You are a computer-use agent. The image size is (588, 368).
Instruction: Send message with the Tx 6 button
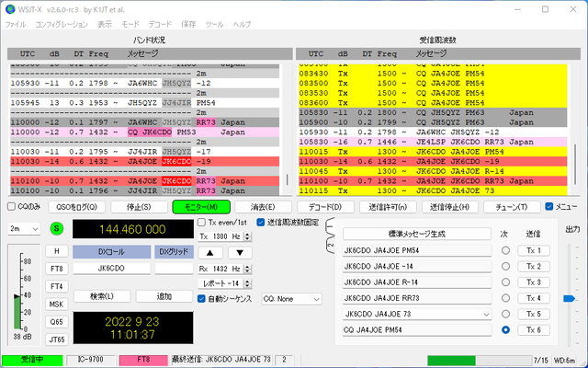click(534, 329)
